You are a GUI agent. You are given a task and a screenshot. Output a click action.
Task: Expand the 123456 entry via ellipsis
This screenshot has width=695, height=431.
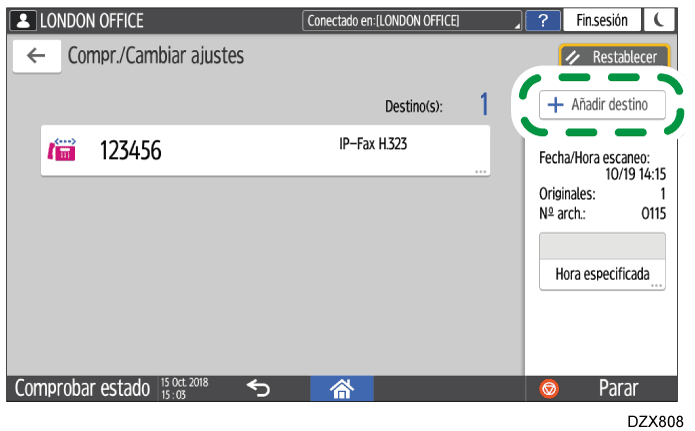(x=480, y=171)
